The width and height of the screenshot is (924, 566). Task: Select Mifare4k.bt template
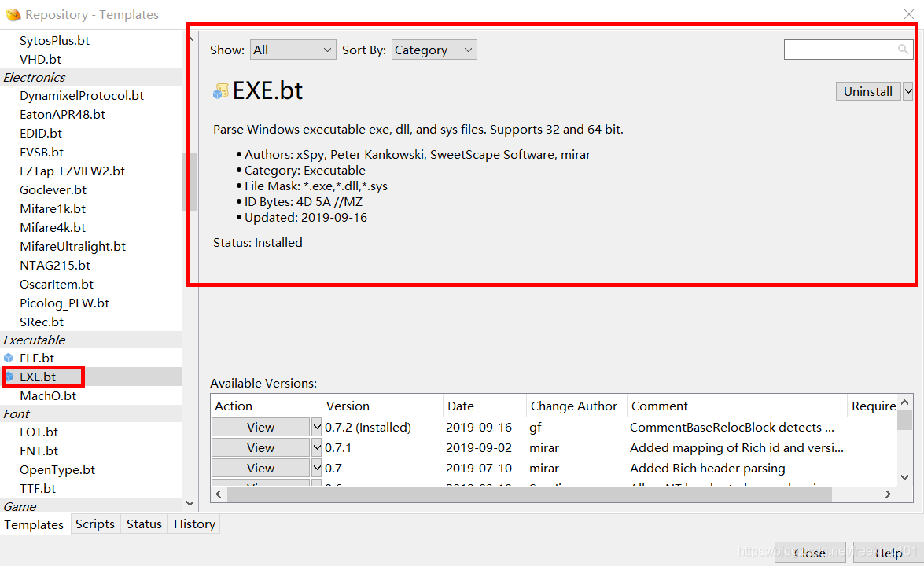coord(53,227)
